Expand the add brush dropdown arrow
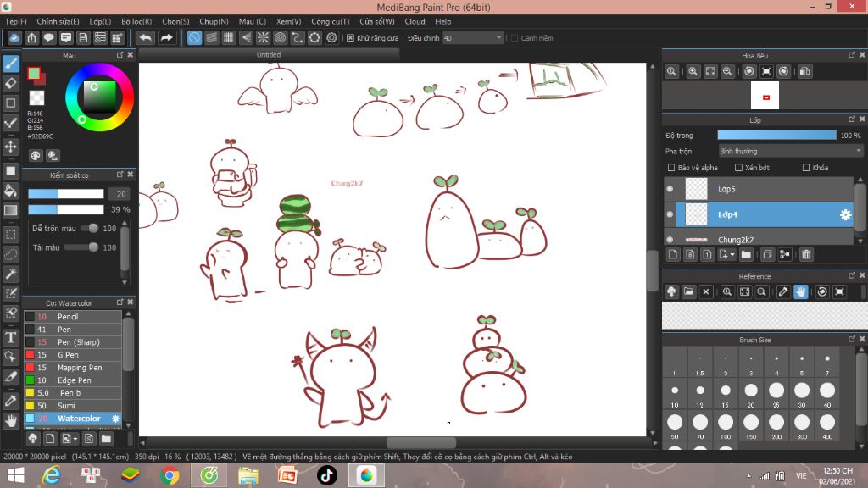868x488 pixels. 75,440
